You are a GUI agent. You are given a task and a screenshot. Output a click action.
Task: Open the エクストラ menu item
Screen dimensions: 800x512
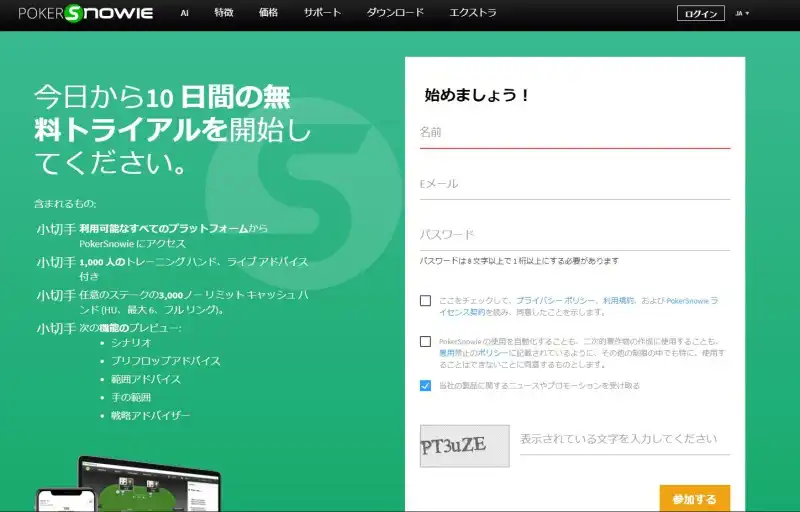pos(474,13)
